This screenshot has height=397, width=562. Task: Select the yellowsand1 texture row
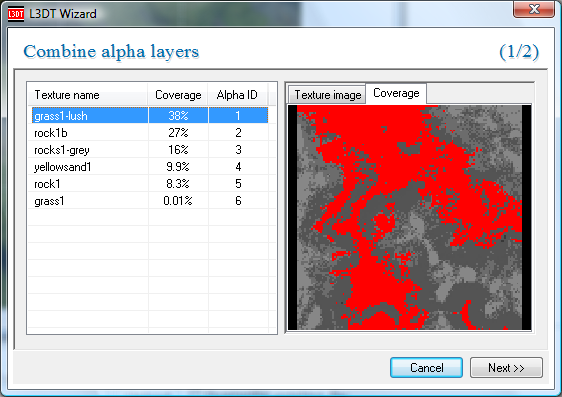150,167
